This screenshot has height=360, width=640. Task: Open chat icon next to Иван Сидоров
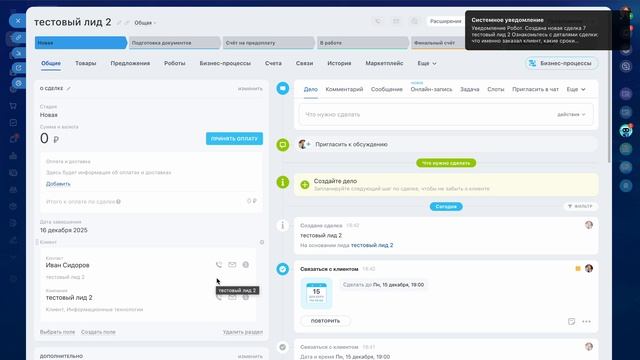click(x=246, y=264)
